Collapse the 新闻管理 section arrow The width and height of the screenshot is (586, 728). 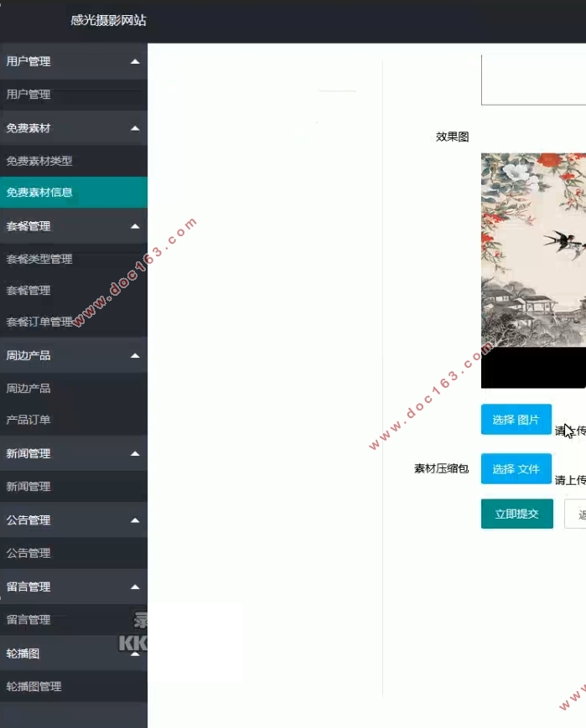pos(135,453)
